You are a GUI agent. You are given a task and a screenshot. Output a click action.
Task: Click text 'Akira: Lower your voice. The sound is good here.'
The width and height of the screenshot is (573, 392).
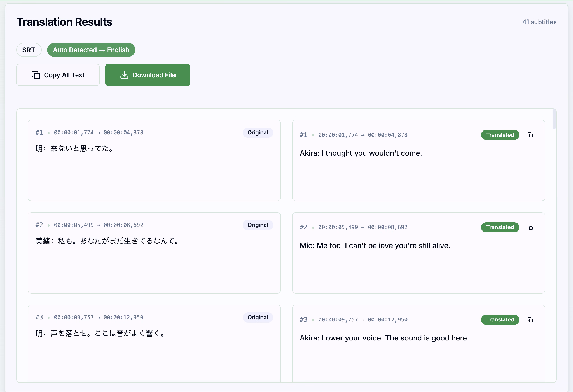(x=384, y=338)
